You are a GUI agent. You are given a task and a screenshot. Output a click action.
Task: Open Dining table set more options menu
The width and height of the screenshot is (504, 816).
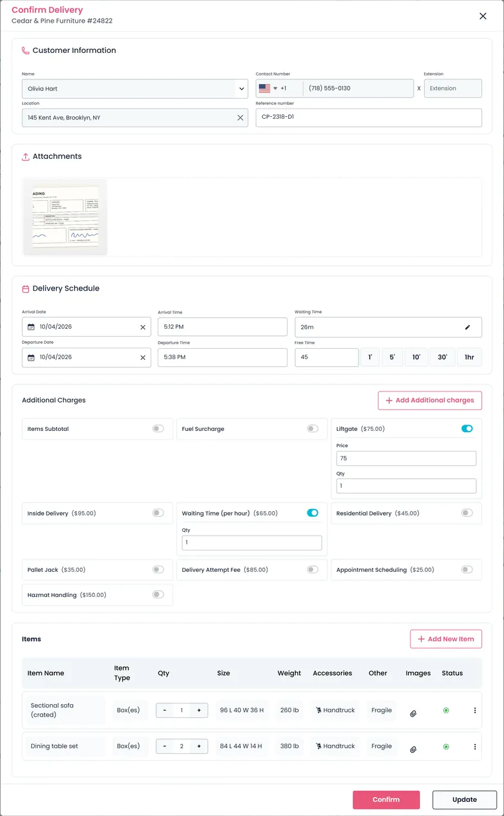[x=475, y=746]
